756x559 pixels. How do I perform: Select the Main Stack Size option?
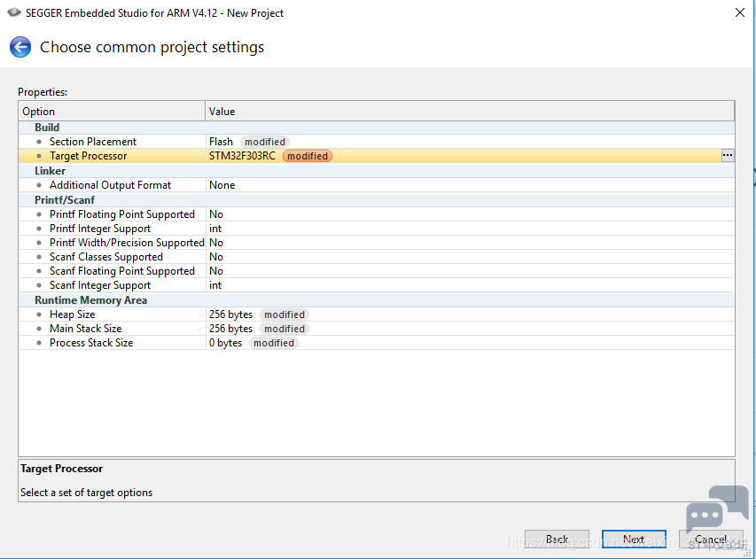pyautogui.click(x=85, y=329)
